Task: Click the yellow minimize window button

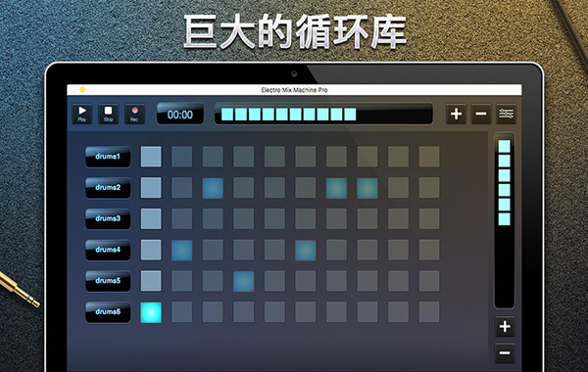Action: coord(82,90)
